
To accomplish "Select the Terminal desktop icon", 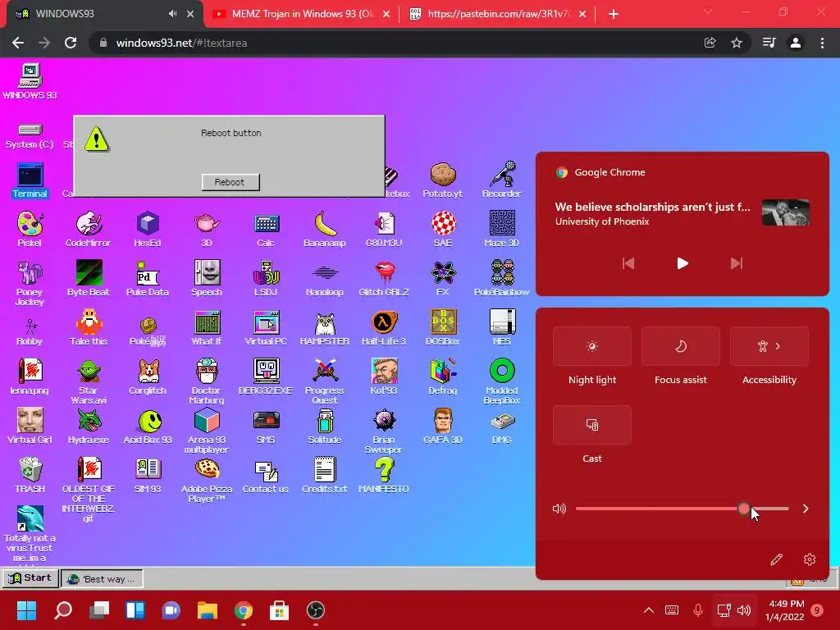I will coord(30,180).
